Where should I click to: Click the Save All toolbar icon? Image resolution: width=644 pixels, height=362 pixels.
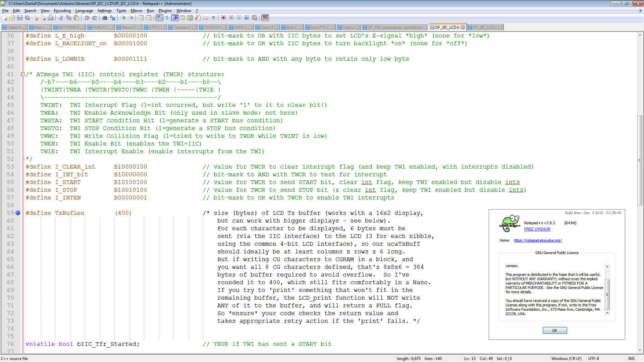pyautogui.click(x=28, y=18)
